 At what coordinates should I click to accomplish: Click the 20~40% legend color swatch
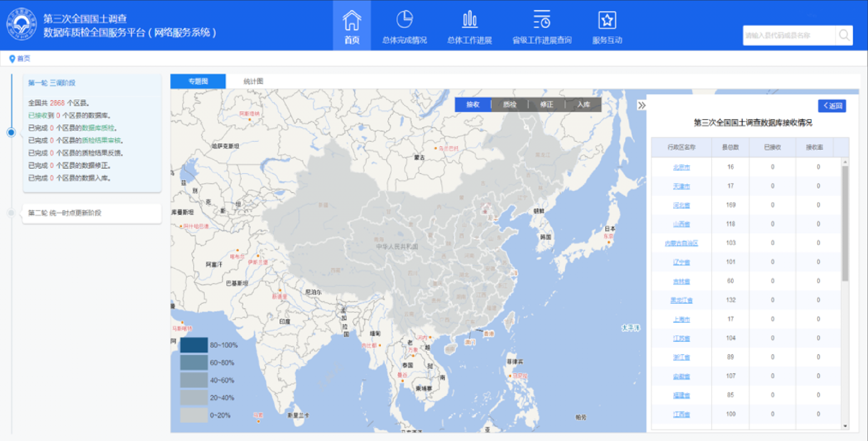194,397
